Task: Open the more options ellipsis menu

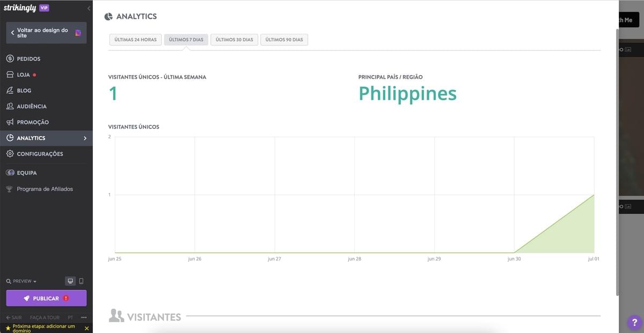Action: click(x=84, y=317)
